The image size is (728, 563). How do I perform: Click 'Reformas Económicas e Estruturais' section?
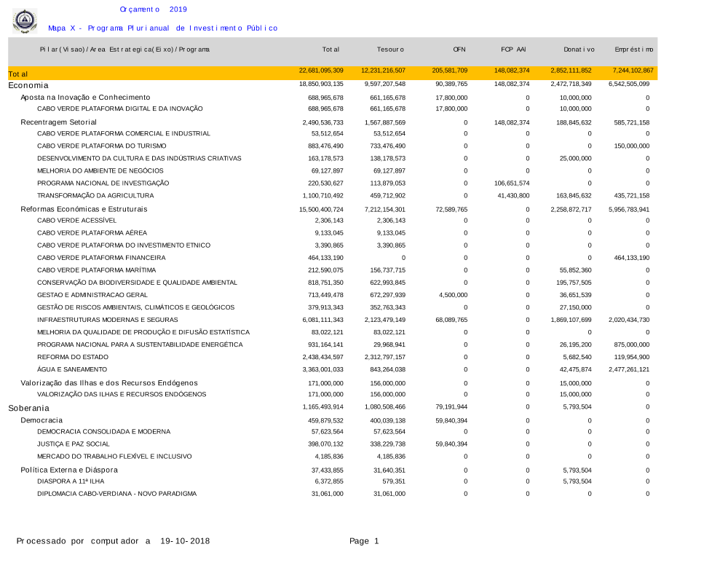click(84, 209)
